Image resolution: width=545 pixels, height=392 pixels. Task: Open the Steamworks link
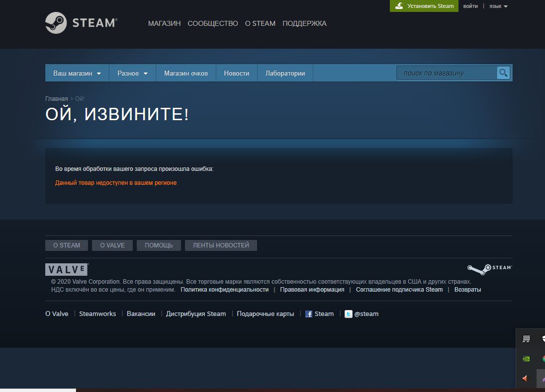tap(97, 314)
